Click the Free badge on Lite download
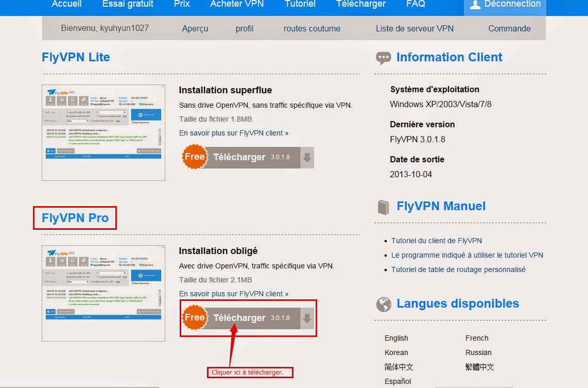 click(195, 157)
